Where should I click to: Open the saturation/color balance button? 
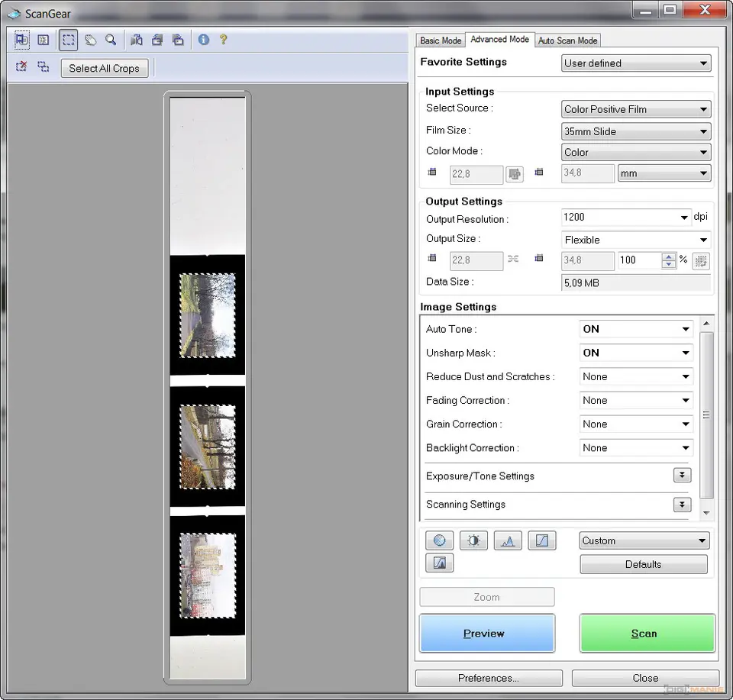(439, 540)
